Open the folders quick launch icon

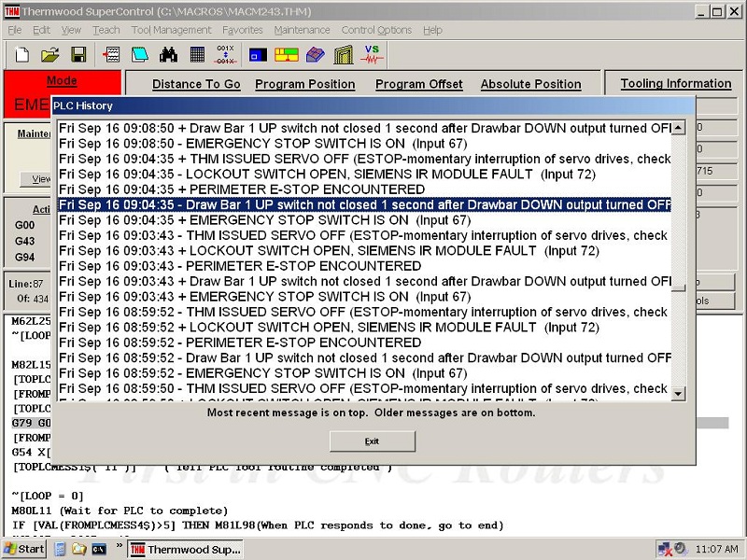(79, 549)
